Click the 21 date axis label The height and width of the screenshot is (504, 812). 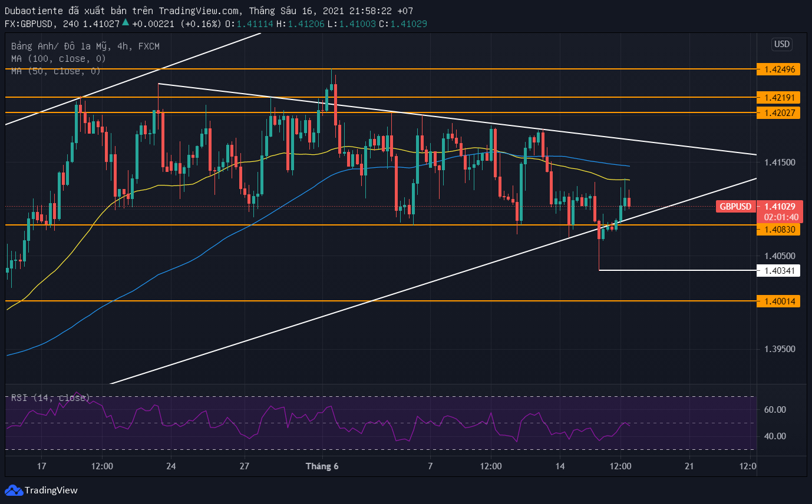click(689, 466)
